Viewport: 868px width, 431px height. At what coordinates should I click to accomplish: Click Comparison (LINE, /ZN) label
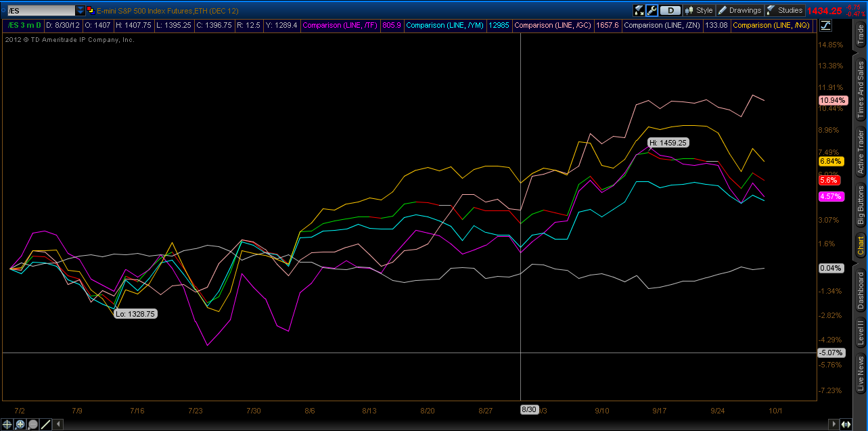click(662, 25)
